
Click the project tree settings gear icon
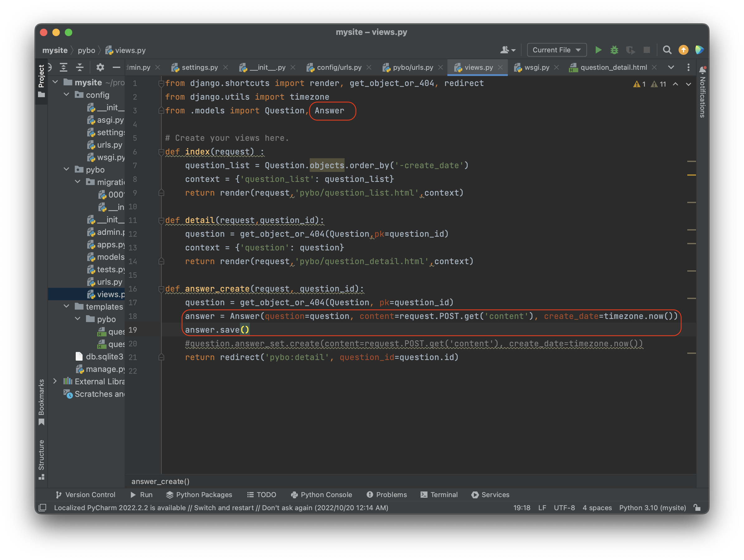[100, 67]
